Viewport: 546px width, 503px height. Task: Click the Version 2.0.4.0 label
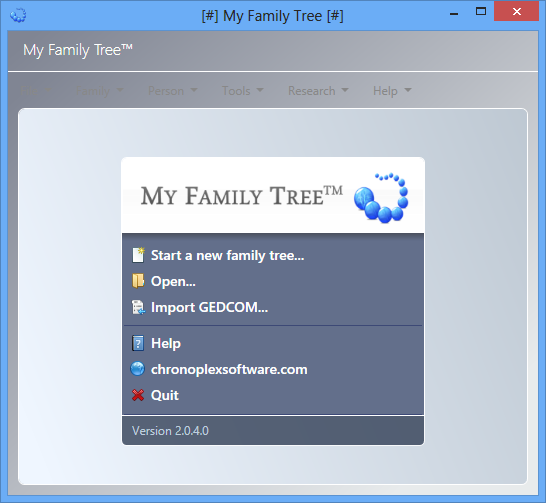tap(170, 431)
